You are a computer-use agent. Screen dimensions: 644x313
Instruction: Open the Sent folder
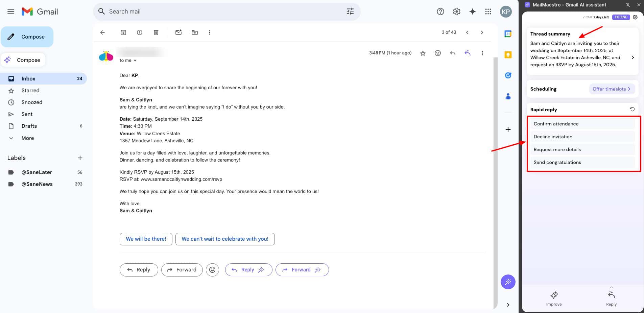coord(27,114)
